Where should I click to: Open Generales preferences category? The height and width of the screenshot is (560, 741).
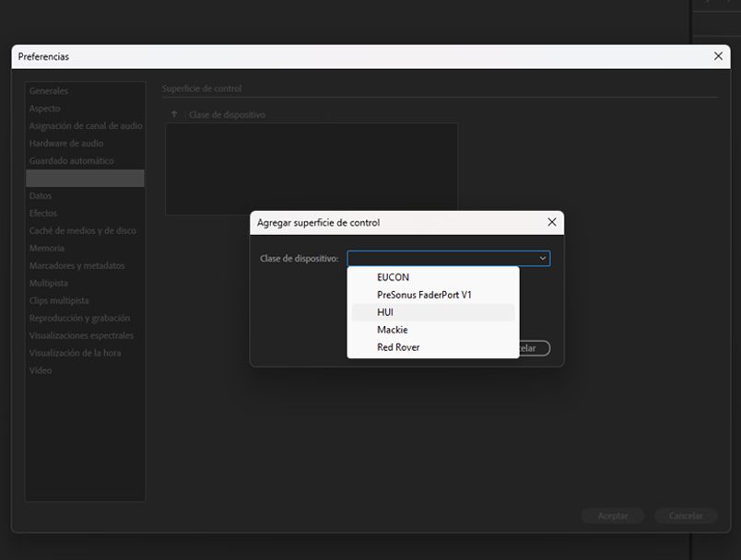85,90
